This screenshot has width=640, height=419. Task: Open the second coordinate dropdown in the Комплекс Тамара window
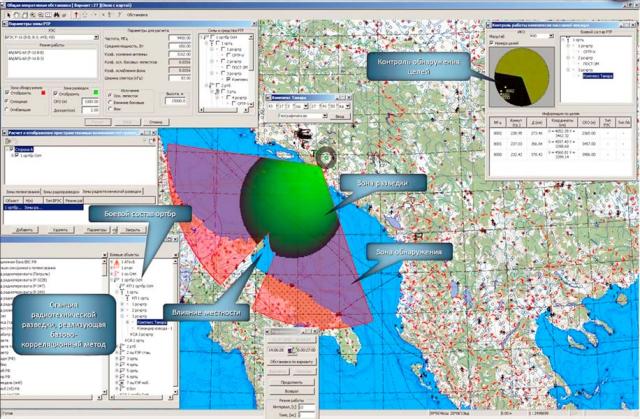click(x=347, y=106)
